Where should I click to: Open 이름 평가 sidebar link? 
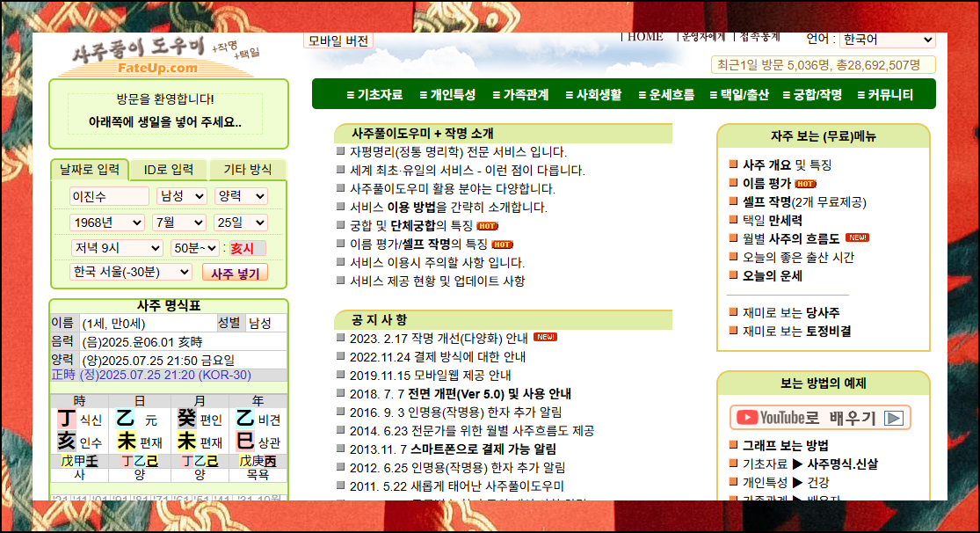click(767, 183)
